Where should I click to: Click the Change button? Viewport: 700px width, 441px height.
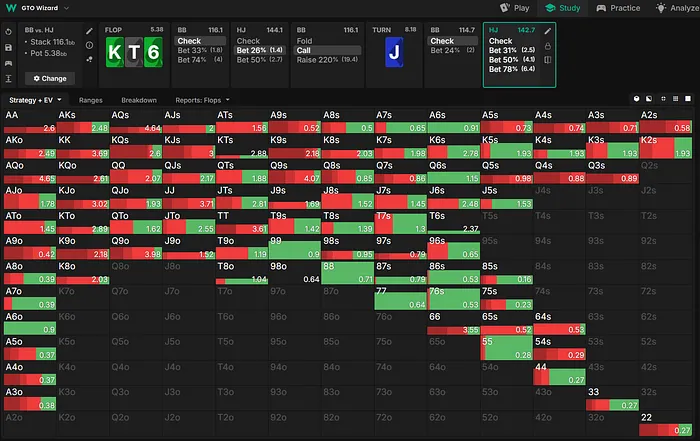pyautogui.click(x=50, y=78)
